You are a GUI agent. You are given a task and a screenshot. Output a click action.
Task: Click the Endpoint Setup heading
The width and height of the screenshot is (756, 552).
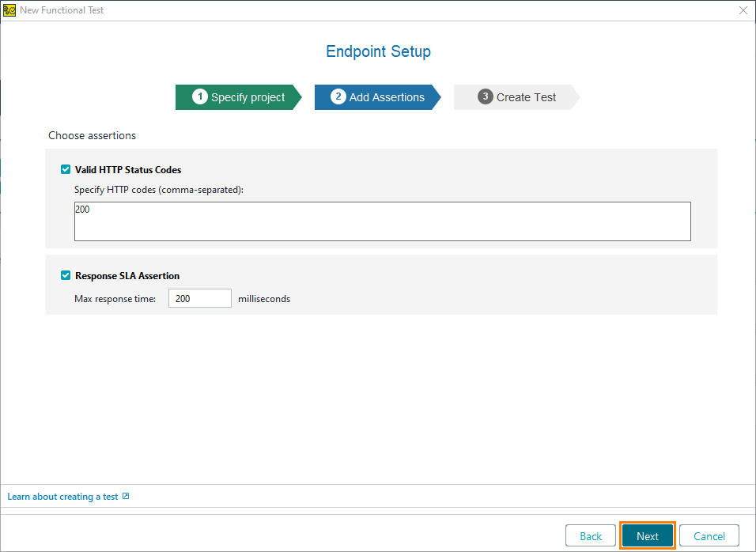coord(378,51)
